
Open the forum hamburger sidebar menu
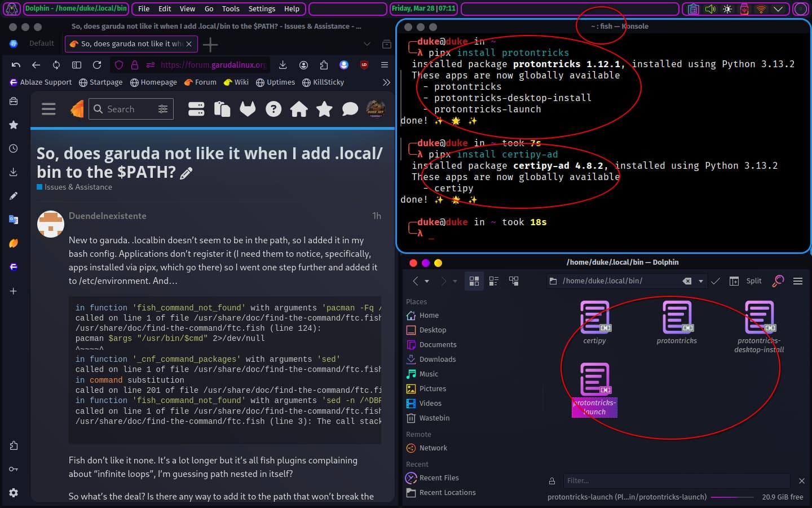48,109
